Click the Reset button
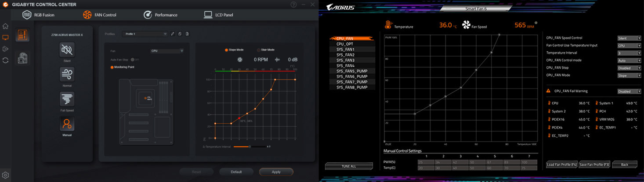 196,172
